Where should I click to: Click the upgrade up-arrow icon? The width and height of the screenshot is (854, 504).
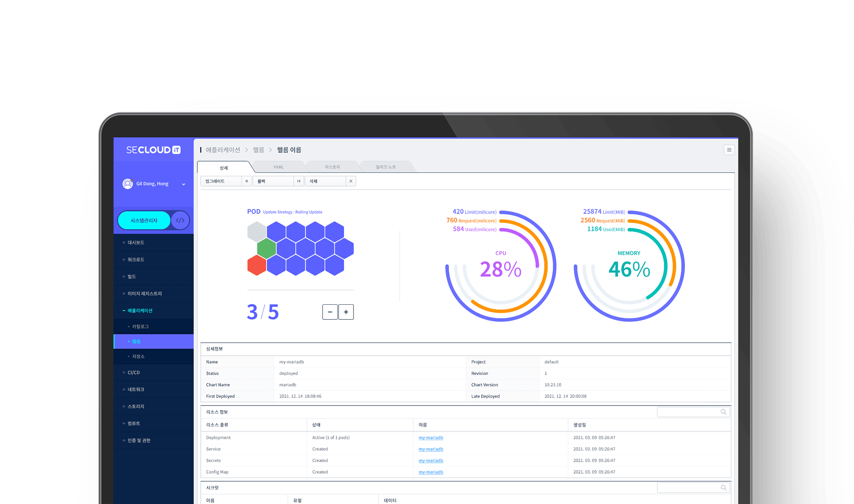[247, 181]
